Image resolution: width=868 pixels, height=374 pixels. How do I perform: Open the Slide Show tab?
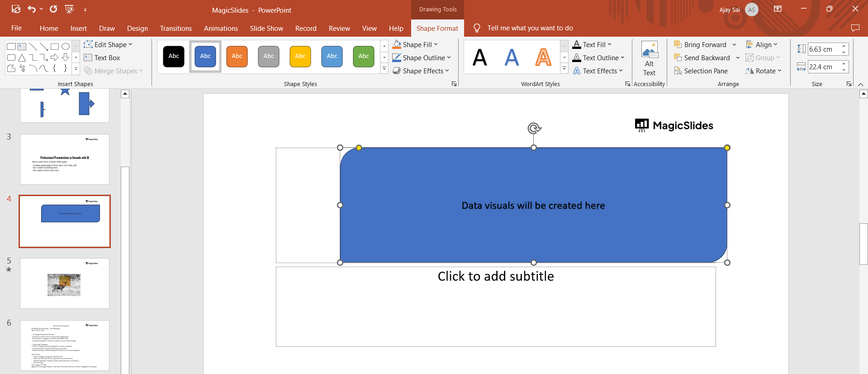266,28
